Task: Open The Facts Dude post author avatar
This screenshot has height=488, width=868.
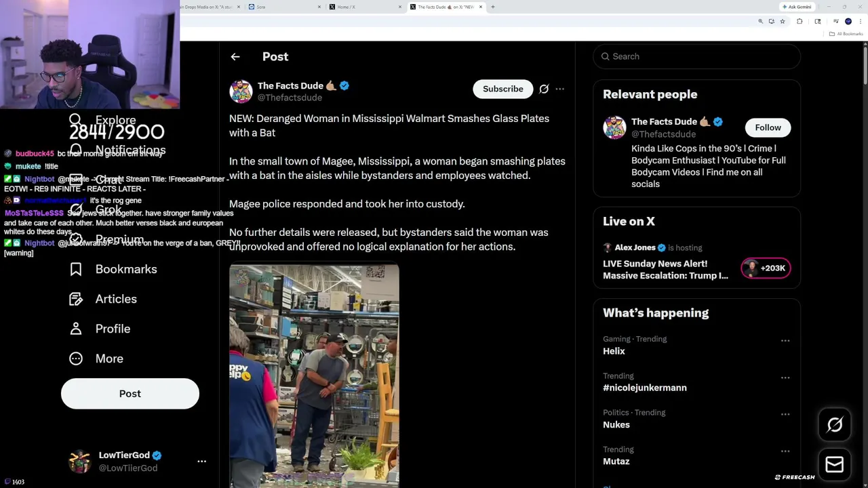Action: click(x=241, y=91)
